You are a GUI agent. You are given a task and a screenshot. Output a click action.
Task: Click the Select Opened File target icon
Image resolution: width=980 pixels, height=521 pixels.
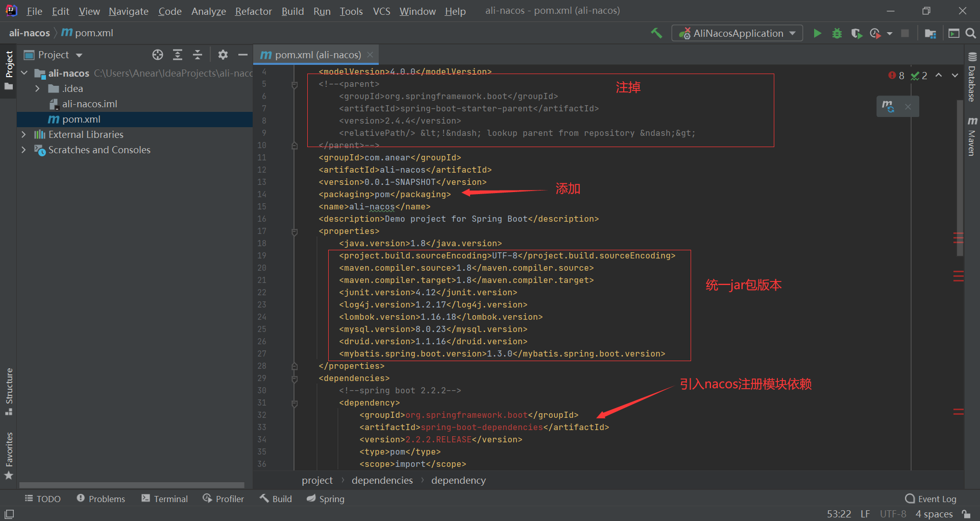[158, 55]
